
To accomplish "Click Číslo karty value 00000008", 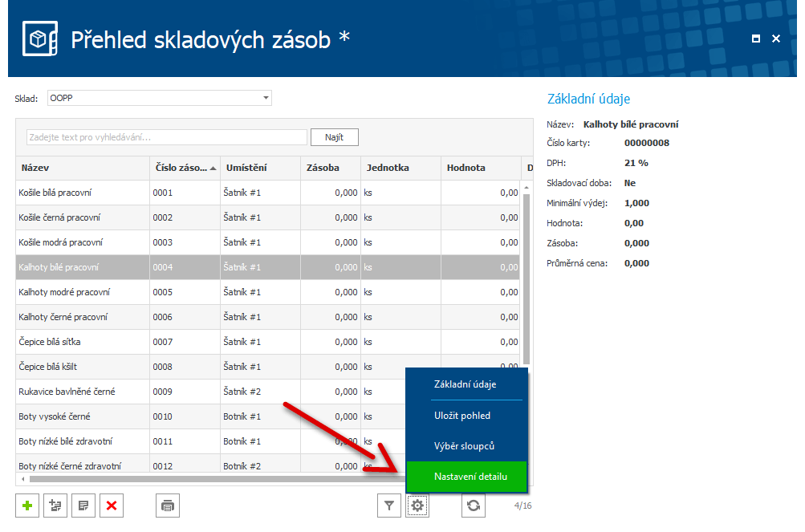I will pos(647,143).
